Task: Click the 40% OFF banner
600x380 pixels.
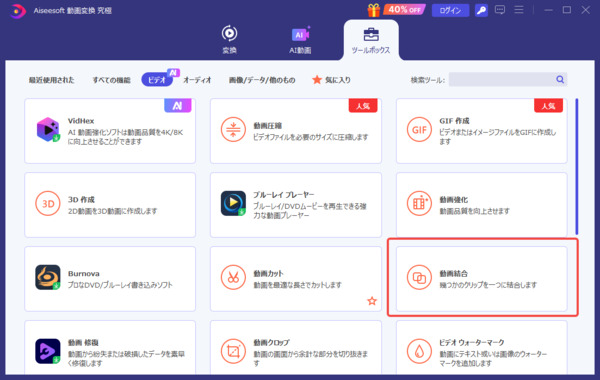Action: point(404,10)
